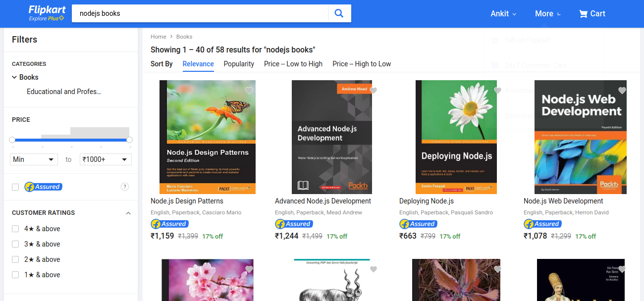This screenshot has height=301, width=644.
Task: Open Deploying Node.js cover image
Action: pos(456,137)
